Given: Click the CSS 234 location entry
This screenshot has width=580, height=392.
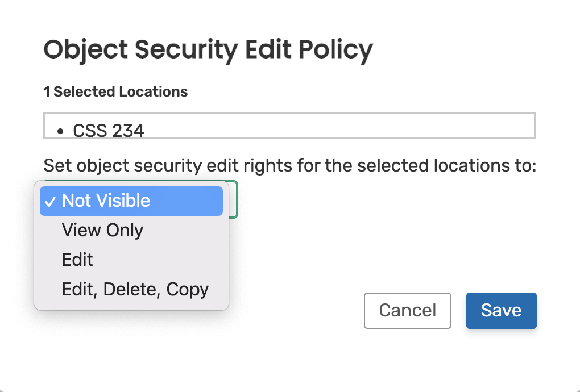Looking at the screenshot, I should 109,131.
